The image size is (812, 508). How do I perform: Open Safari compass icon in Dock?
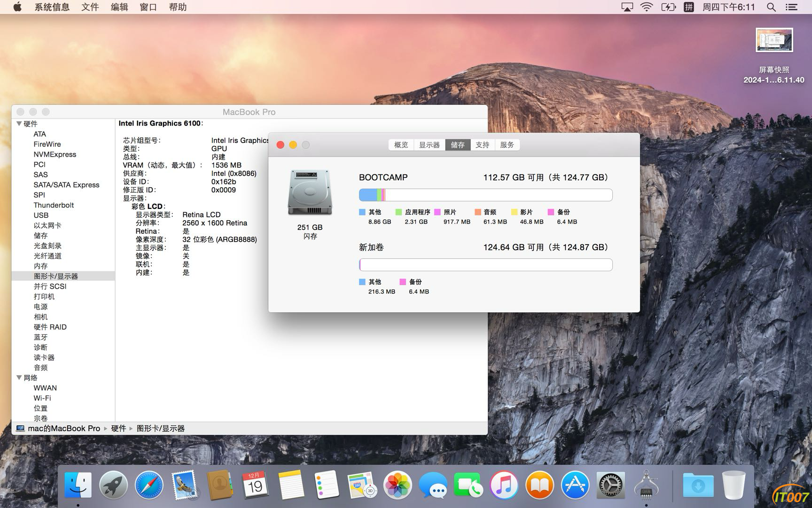point(149,485)
